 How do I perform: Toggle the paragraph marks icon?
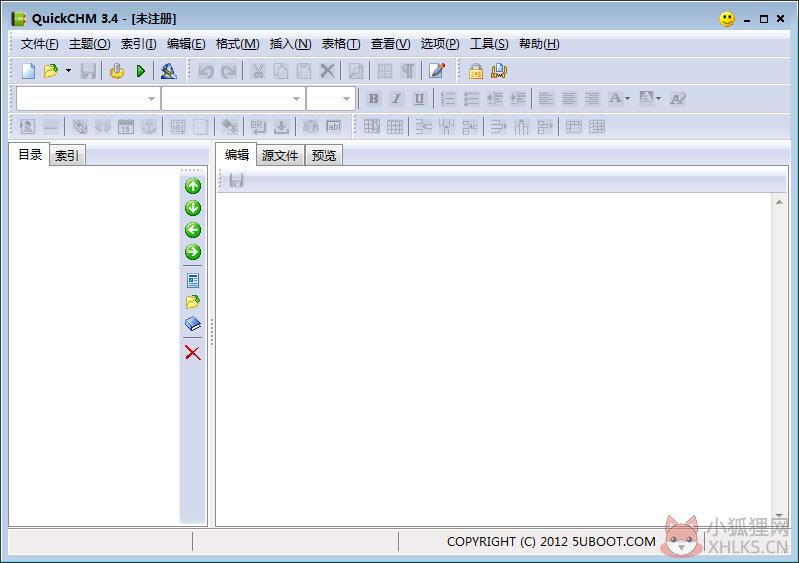click(x=408, y=71)
